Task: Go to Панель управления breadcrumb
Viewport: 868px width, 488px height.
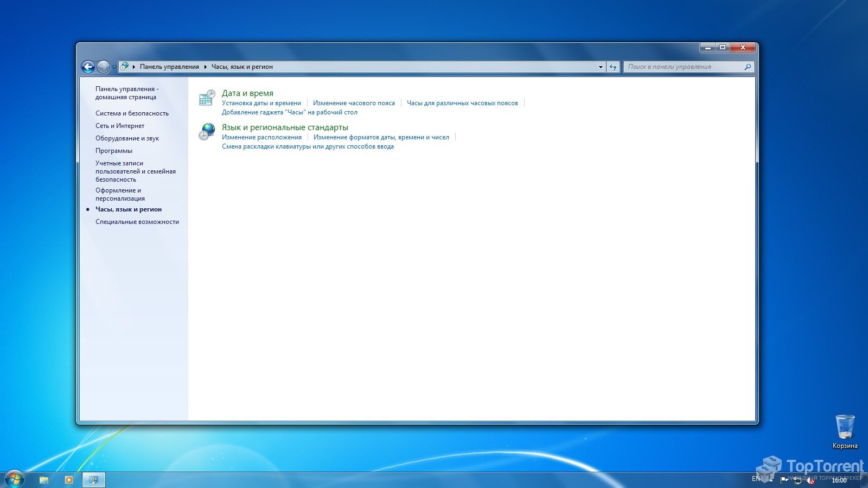Action: (169, 67)
